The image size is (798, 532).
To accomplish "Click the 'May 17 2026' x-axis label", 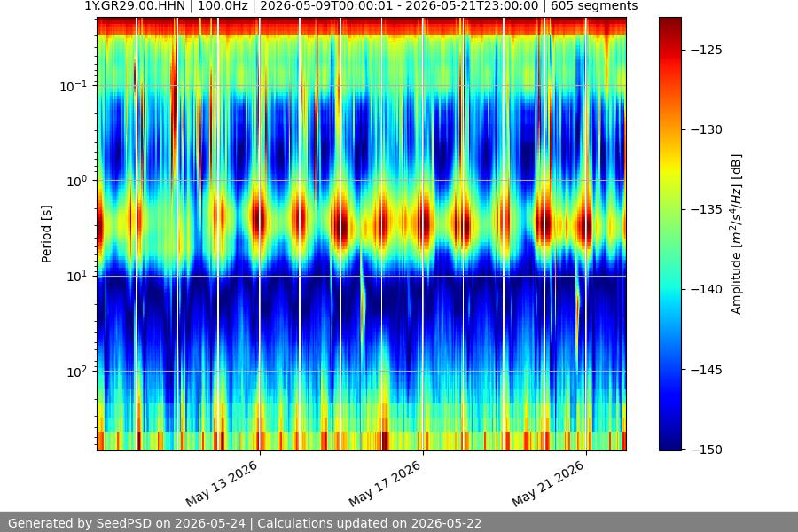I will pyautogui.click(x=386, y=483).
